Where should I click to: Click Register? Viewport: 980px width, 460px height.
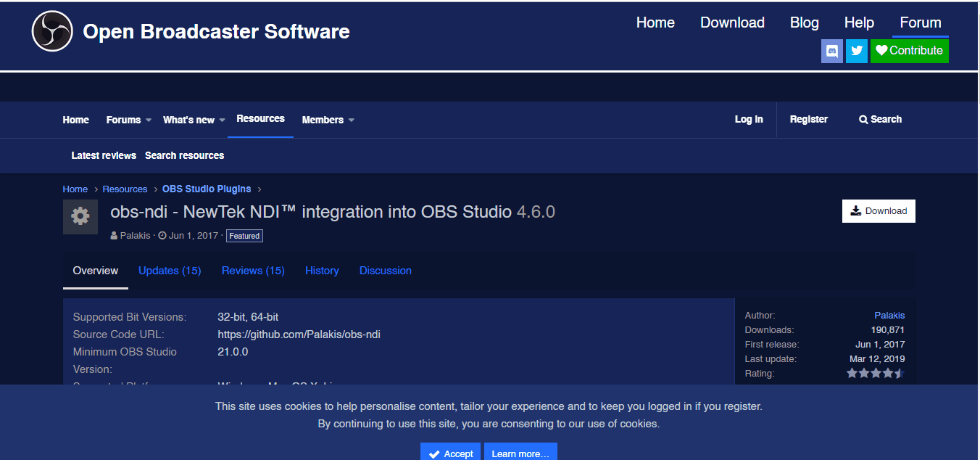pyautogui.click(x=809, y=120)
